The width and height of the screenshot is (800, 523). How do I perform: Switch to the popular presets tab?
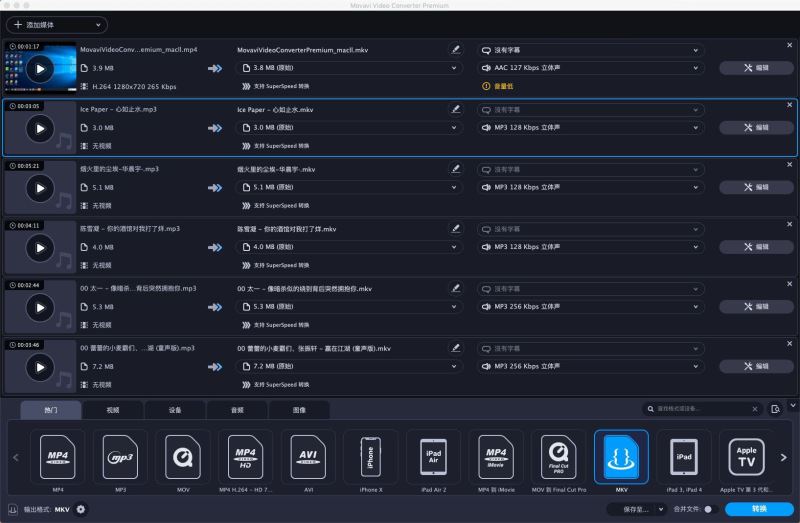(x=51, y=410)
